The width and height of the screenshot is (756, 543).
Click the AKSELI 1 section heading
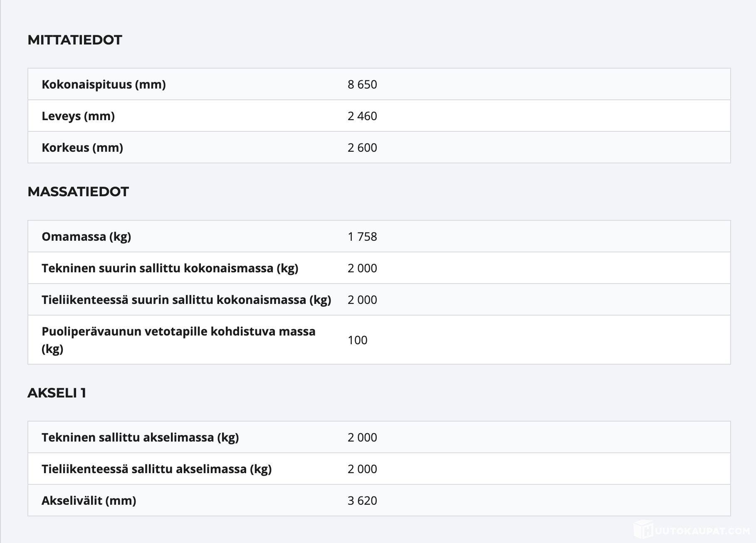(57, 393)
